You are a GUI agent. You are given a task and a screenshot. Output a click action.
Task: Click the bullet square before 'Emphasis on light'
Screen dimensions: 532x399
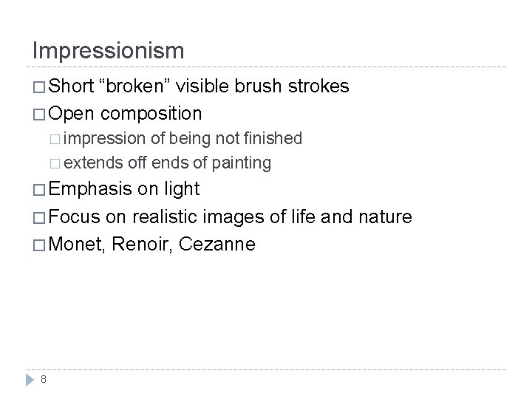pos(39,190)
